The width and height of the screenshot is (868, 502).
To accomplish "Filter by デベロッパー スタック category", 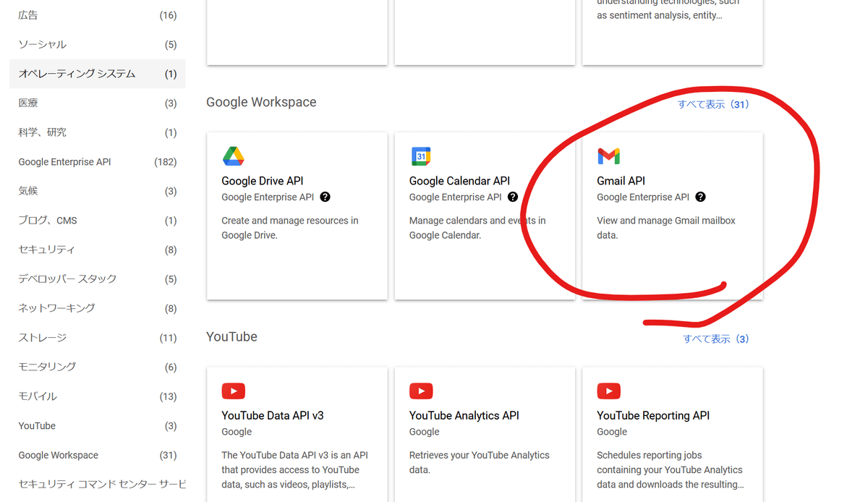I will [x=98, y=278].
